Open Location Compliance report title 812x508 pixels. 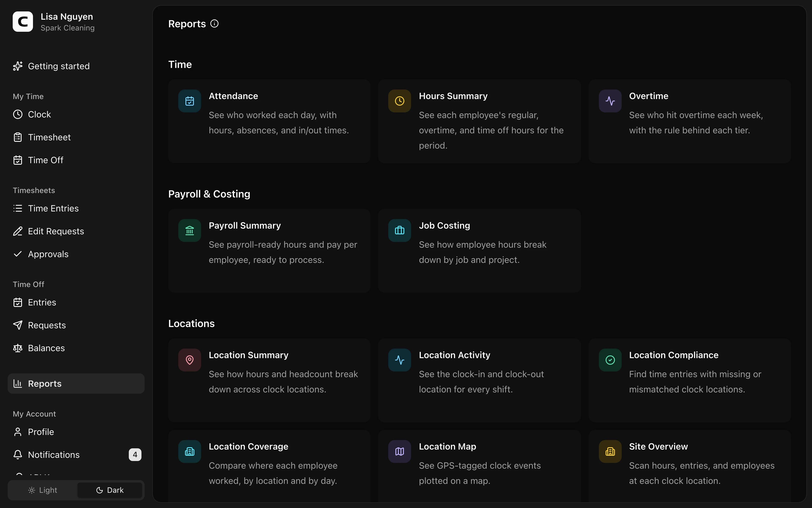(x=674, y=355)
